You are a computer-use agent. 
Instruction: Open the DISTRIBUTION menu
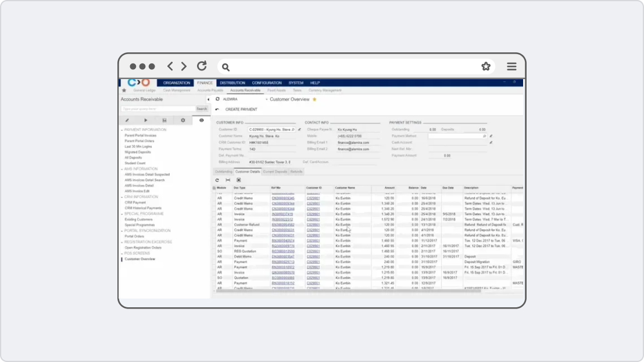click(x=234, y=83)
